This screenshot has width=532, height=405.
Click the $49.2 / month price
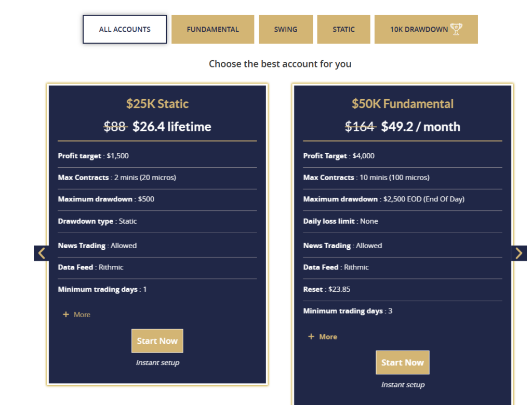click(x=421, y=127)
